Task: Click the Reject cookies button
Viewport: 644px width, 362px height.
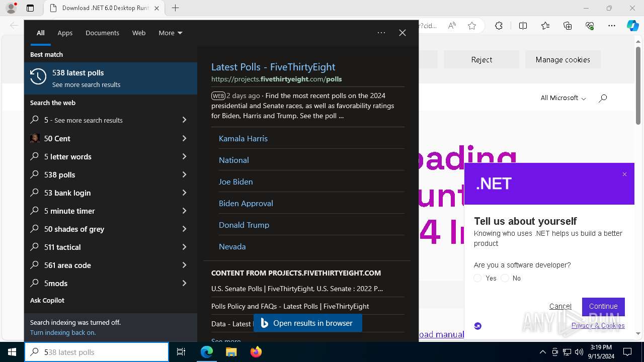Action: (481, 59)
